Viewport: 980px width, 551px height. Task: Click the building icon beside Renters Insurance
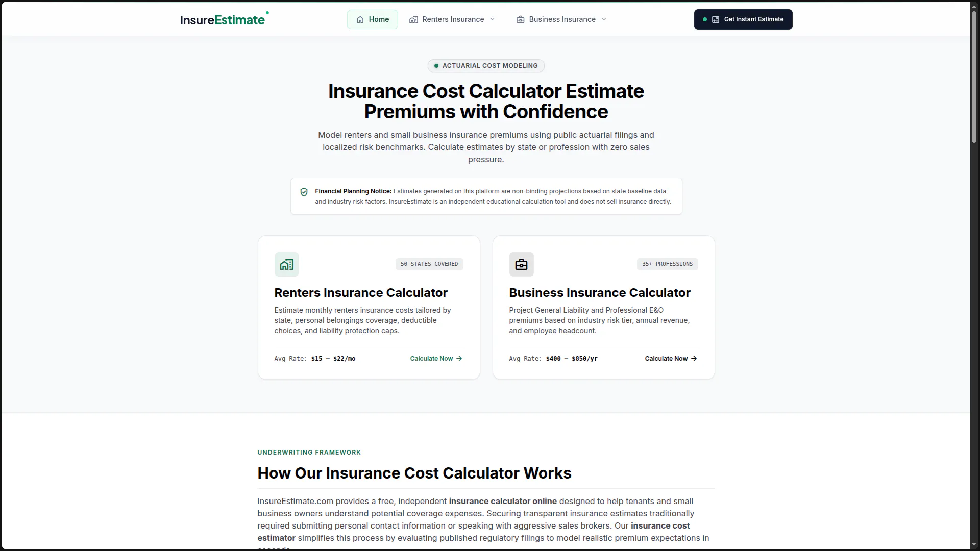414,19
